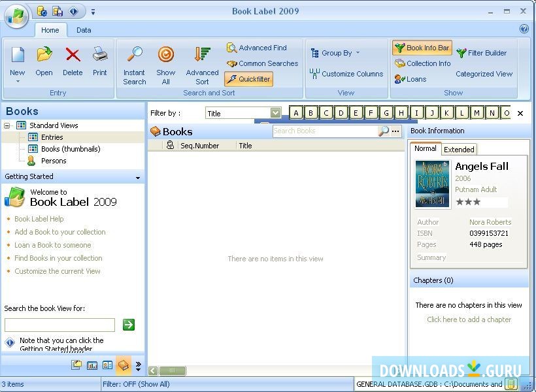This screenshot has height=392, width=536.
Task: Toggle the Book Info Bar
Action: click(x=422, y=48)
